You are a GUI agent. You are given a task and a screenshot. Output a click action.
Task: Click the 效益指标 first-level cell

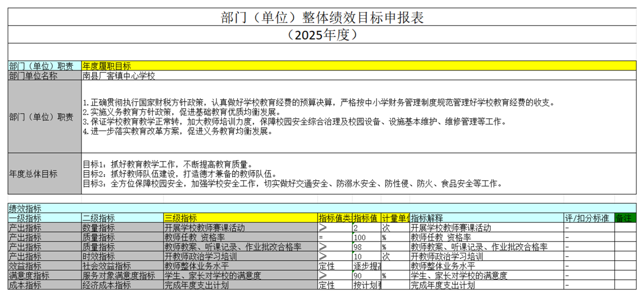[x=45, y=266]
